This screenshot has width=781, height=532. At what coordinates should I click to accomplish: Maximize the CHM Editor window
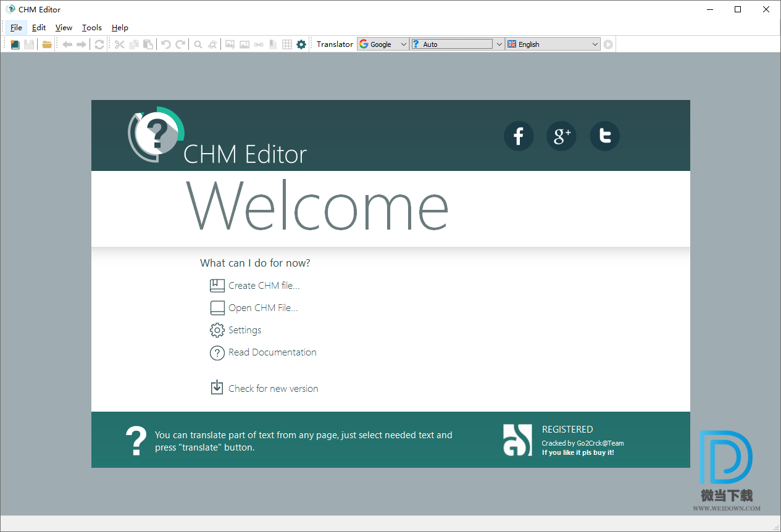738,9
